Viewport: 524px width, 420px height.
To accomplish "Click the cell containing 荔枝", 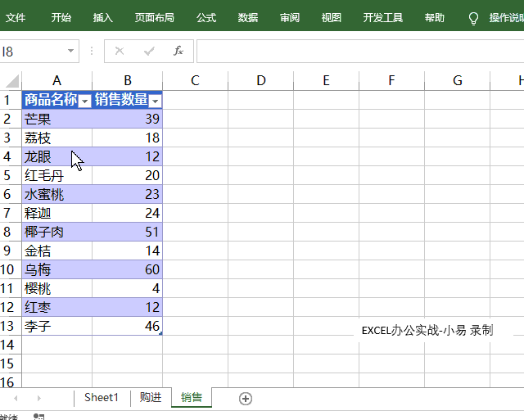I will pos(56,138).
